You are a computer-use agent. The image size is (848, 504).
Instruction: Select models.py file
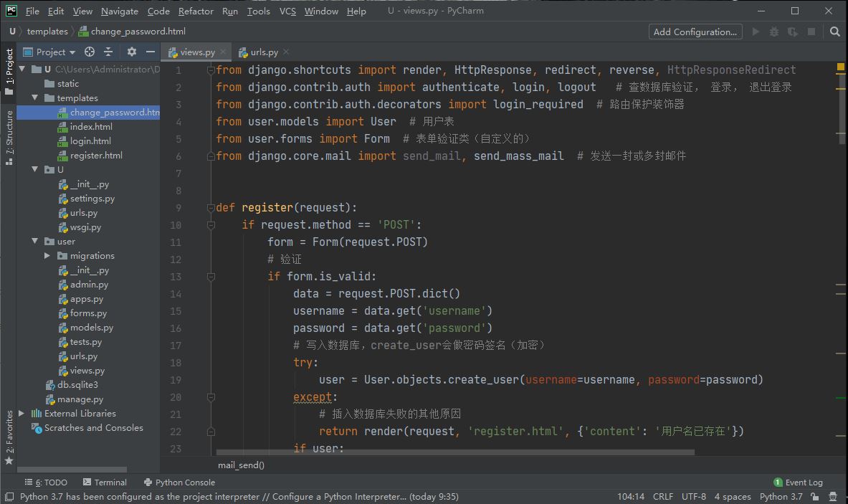(x=86, y=327)
